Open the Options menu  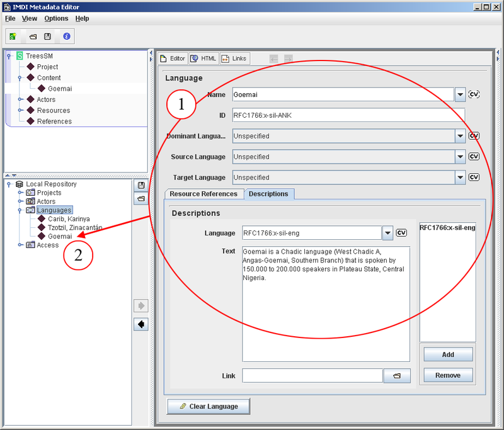pyautogui.click(x=56, y=18)
